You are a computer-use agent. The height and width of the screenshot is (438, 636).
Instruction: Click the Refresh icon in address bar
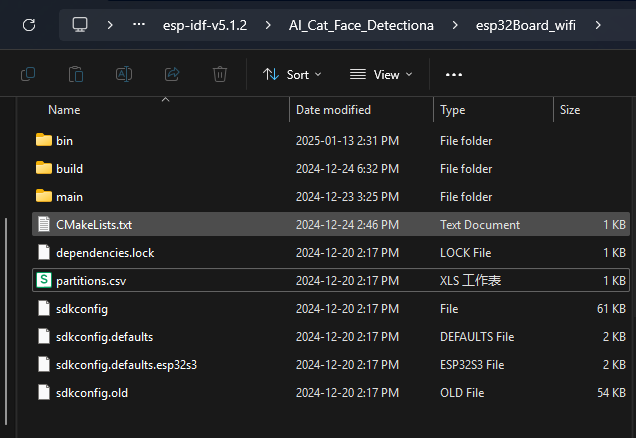pyautogui.click(x=29, y=25)
